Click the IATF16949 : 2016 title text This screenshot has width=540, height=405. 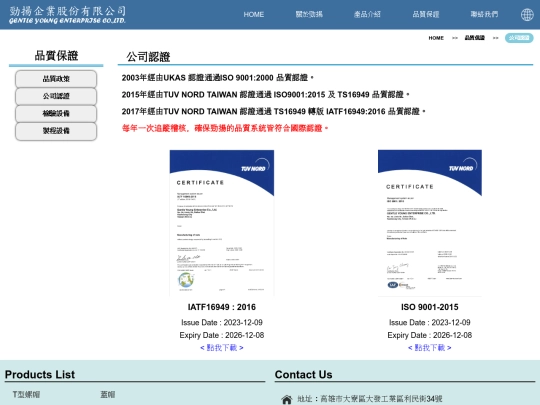222,307
